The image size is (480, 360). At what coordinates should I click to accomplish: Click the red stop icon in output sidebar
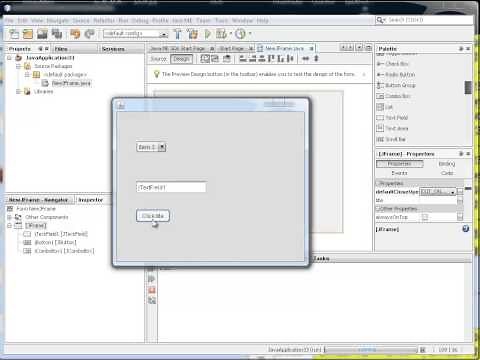tap(152, 290)
